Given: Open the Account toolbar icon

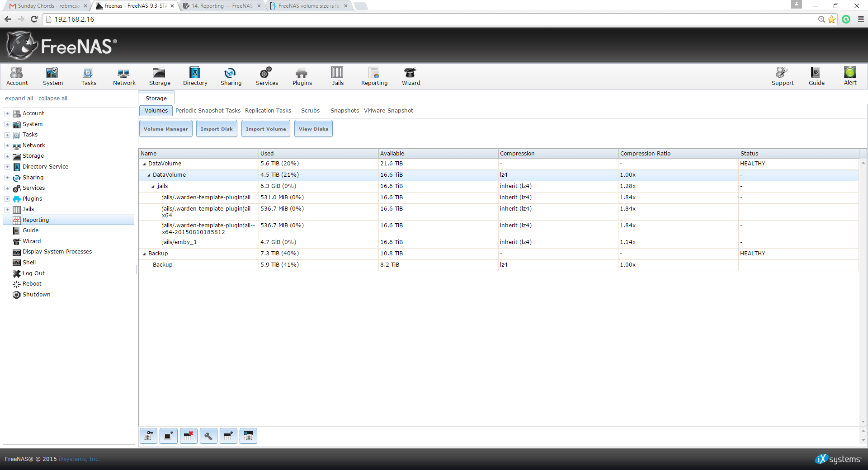Looking at the screenshot, I should 17,76.
